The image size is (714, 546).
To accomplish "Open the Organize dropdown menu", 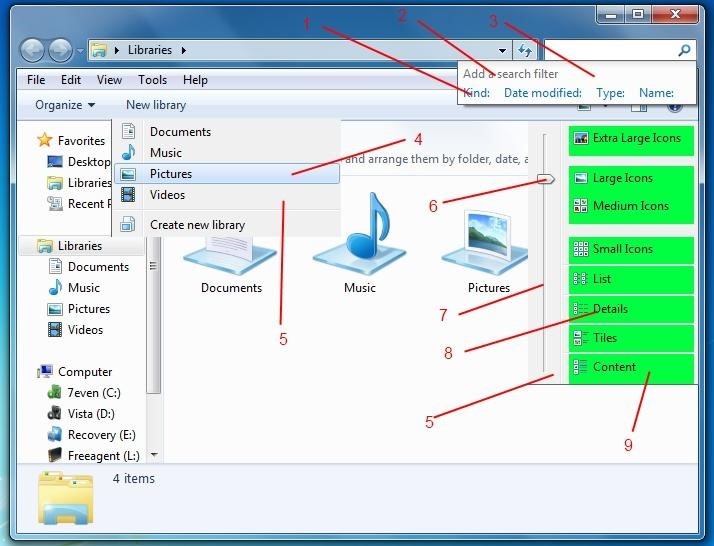I will 65,105.
